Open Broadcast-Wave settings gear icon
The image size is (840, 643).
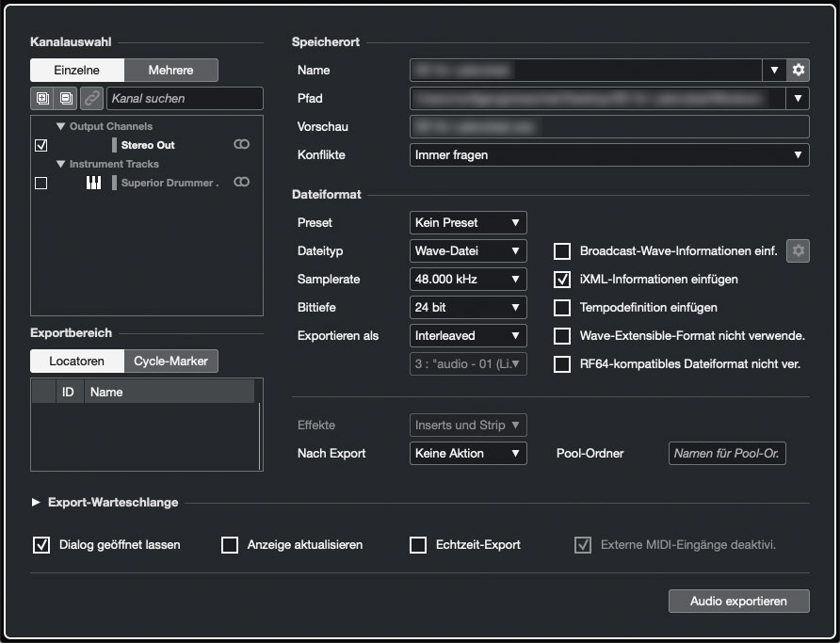coord(798,250)
